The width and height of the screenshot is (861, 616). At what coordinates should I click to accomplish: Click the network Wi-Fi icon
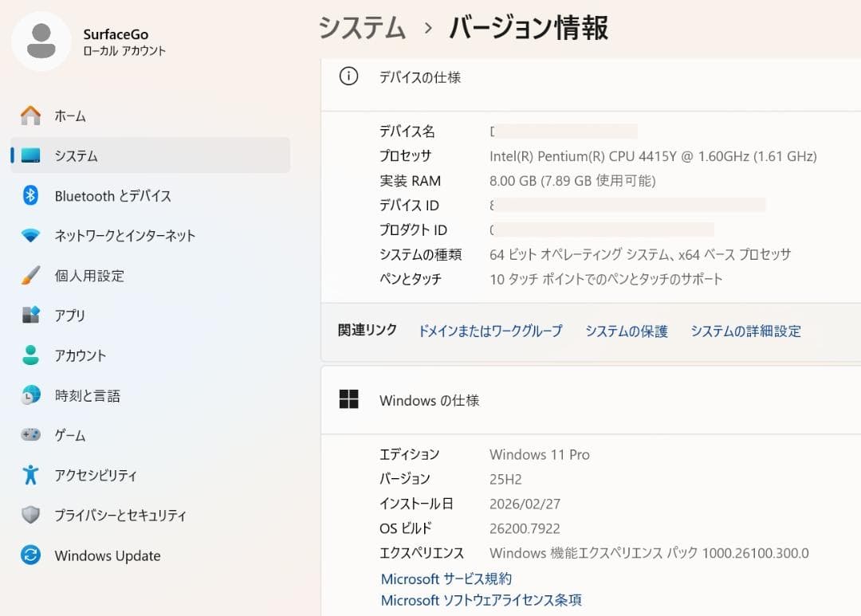(31, 236)
